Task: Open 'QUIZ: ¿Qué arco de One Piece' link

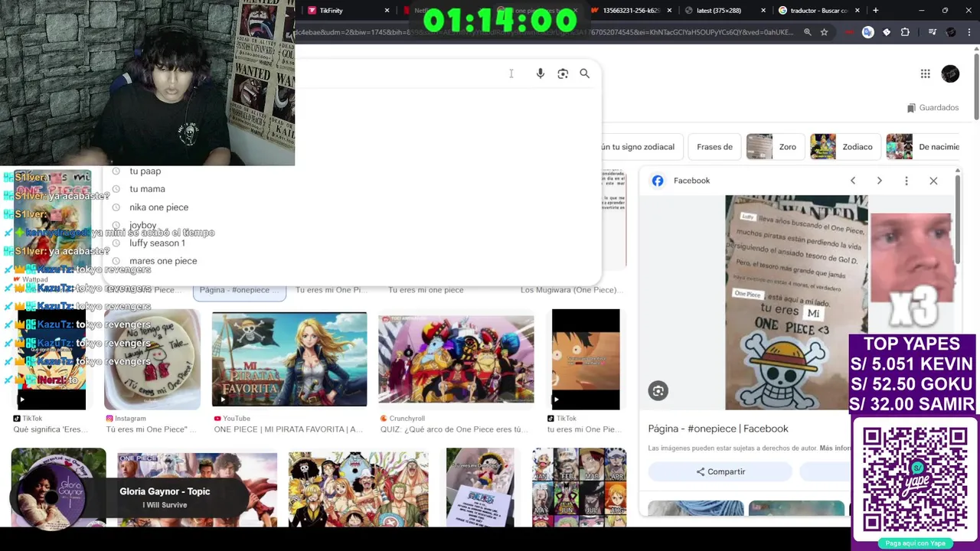Action: coord(454,429)
